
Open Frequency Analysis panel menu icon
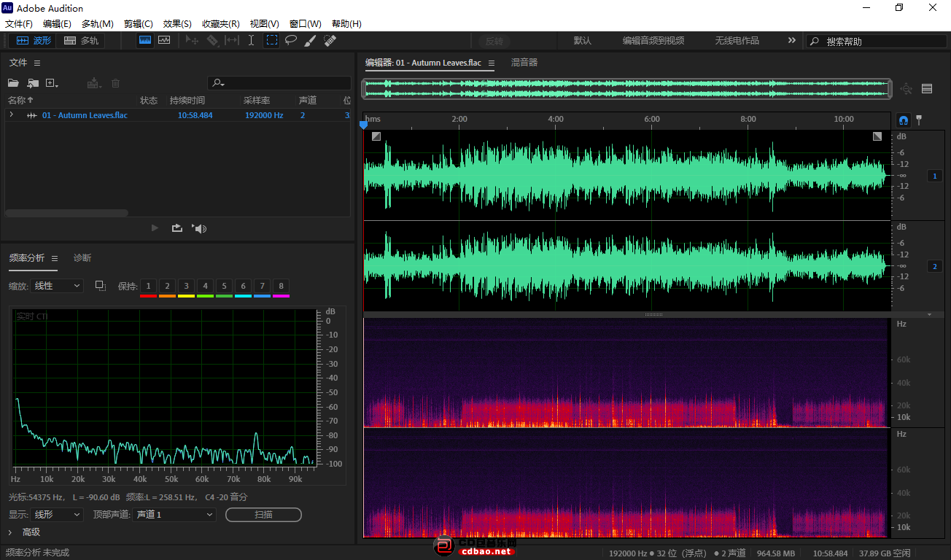point(55,258)
